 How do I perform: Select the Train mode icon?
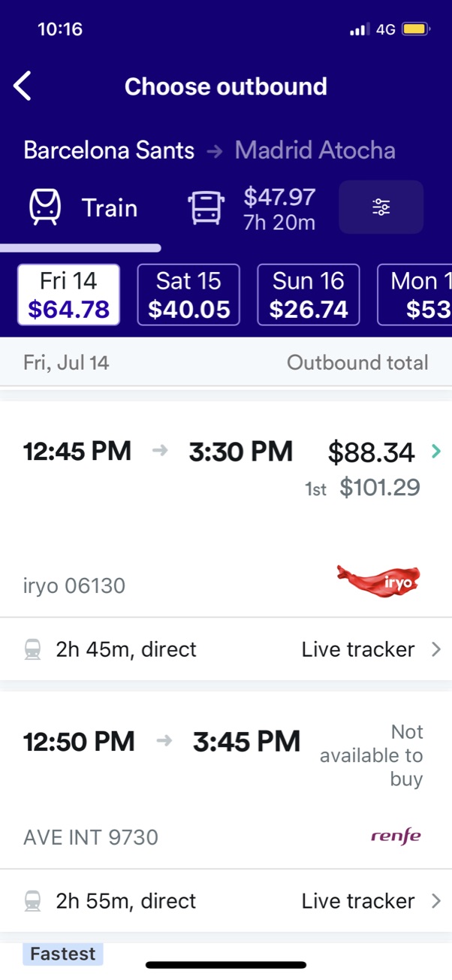pos(45,207)
